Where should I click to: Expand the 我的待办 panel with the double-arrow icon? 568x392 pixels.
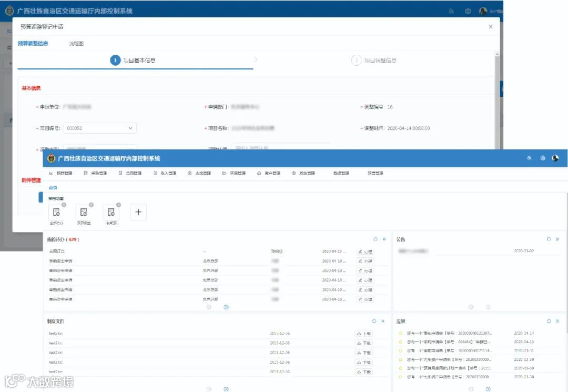click(384, 239)
